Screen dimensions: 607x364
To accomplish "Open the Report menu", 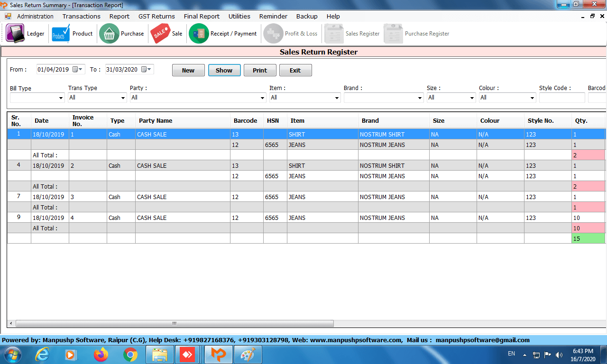I will [120, 16].
